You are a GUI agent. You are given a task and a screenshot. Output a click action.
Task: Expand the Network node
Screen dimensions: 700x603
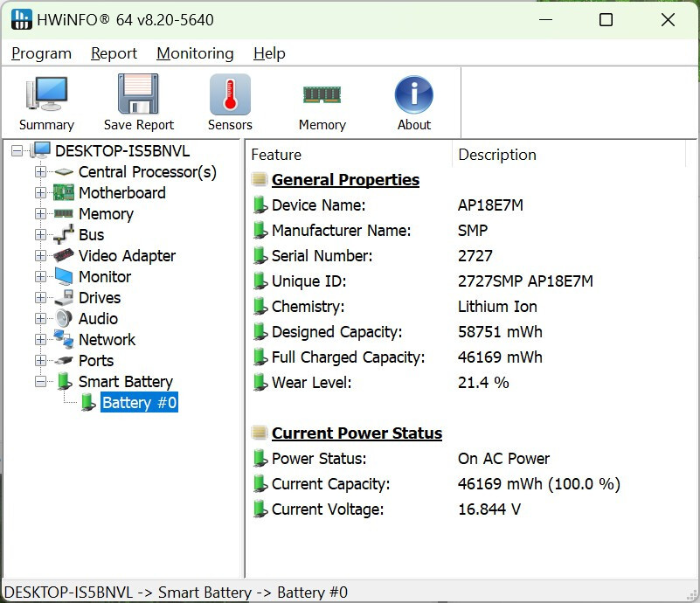pos(40,340)
